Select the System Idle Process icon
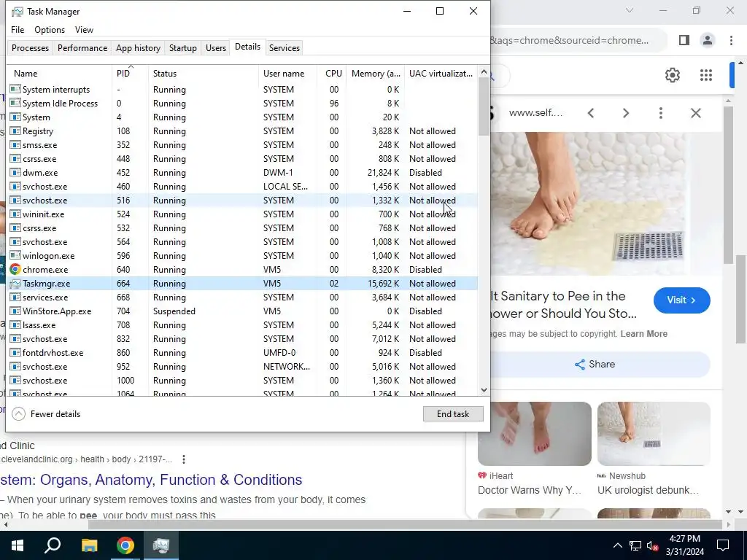747x560 pixels. pyautogui.click(x=15, y=104)
